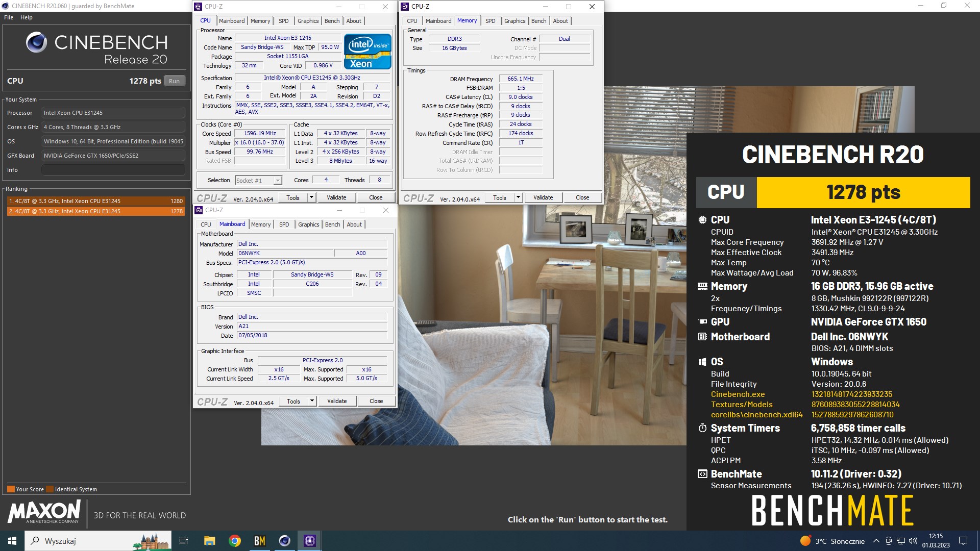Open the About tab in Mainboard CPU-Z window
Screen dimensions: 980x551
click(354, 224)
